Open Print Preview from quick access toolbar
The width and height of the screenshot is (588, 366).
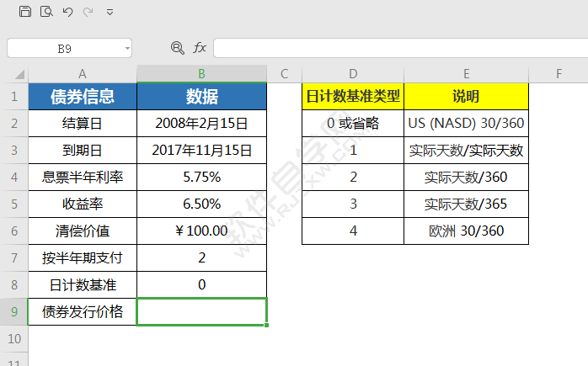pos(46,12)
